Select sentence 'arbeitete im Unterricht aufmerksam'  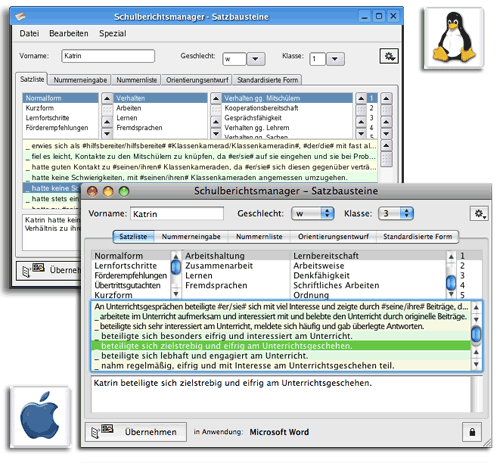click(x=281, y=316)
